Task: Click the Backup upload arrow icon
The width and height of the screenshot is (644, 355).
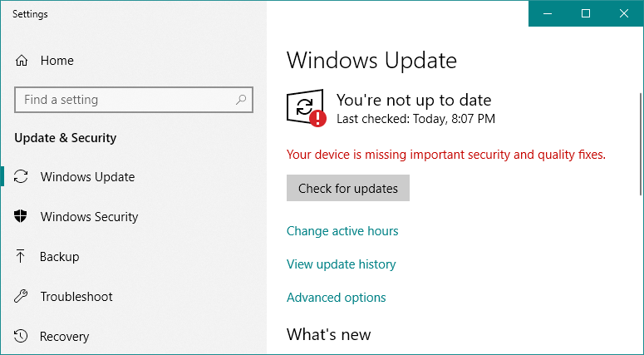Action: (22, 257)
